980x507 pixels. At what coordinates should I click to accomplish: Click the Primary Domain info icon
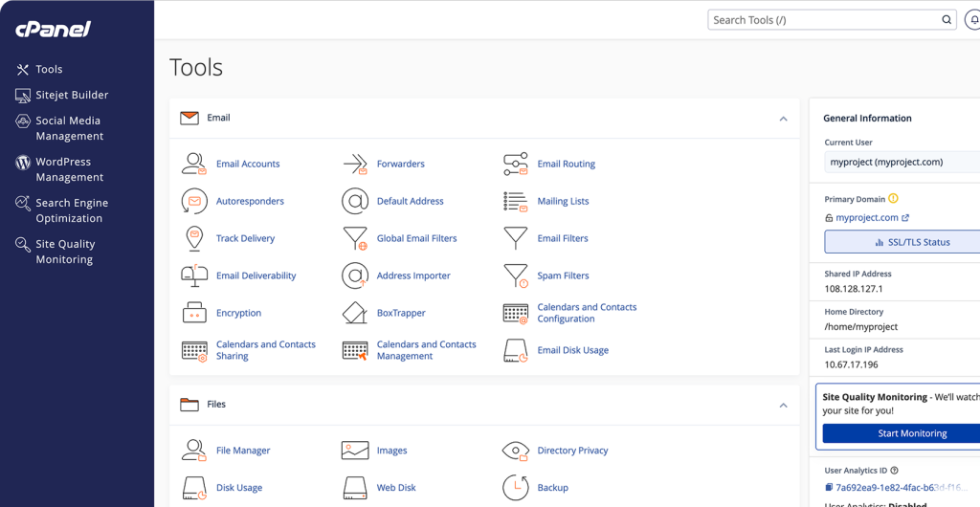click(x=893, y=199)
